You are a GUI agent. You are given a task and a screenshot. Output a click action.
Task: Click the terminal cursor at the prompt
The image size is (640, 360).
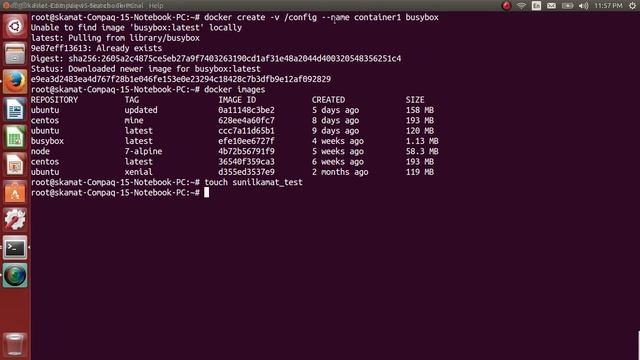[x=207, y=193]
